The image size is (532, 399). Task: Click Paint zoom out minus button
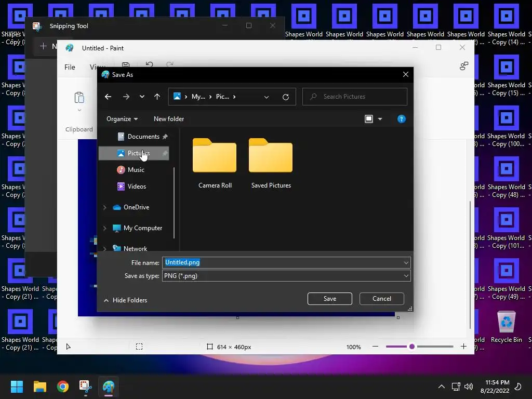[375, 347]
